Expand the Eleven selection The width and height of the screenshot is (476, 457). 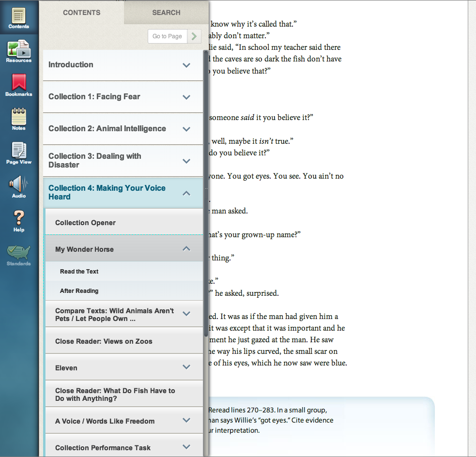(186, 367)
